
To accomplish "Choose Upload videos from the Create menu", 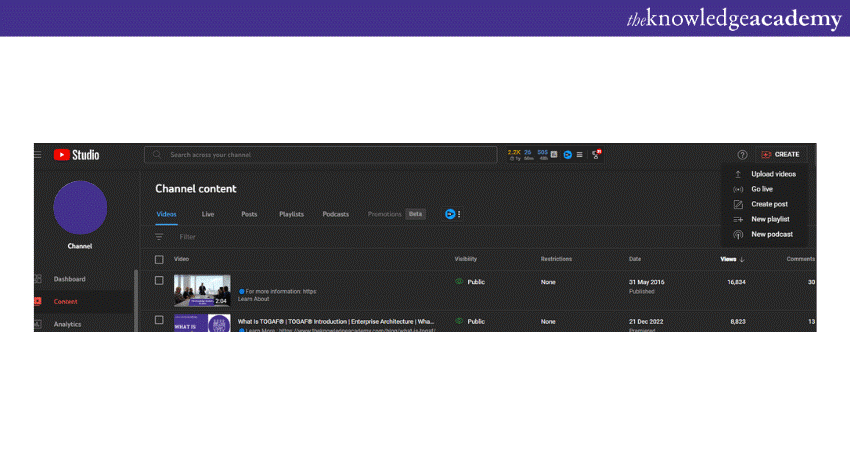I will (x=773, y=174).
